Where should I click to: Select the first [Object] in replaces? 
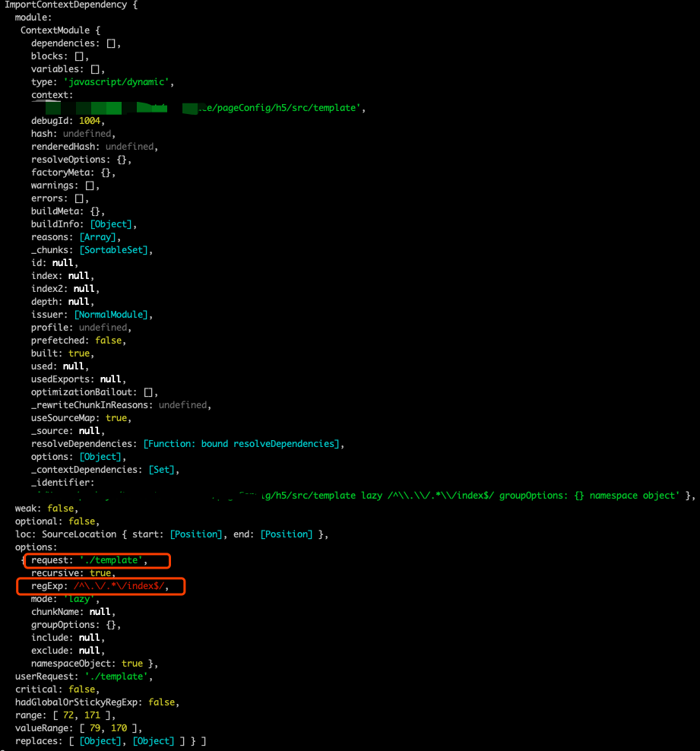[100, 741]
